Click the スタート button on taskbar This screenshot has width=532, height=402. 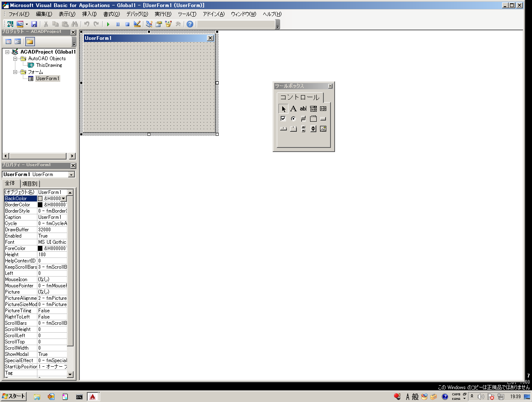[13, 396]
